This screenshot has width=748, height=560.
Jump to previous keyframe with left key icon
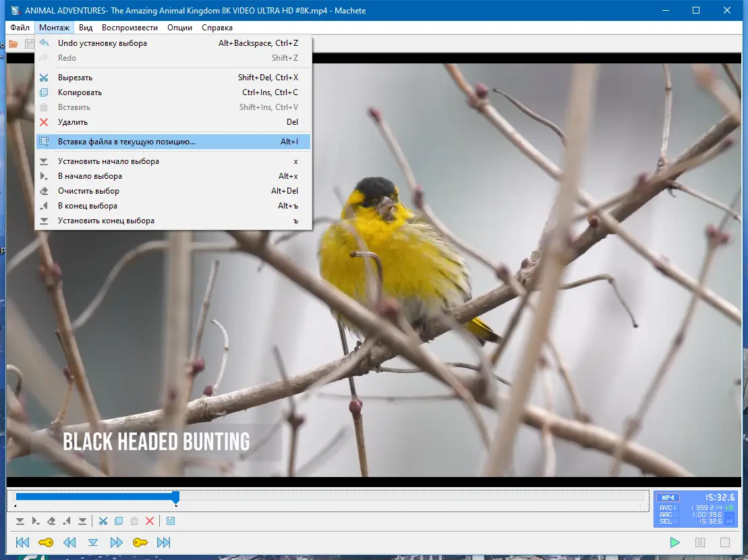coord(46,542)
